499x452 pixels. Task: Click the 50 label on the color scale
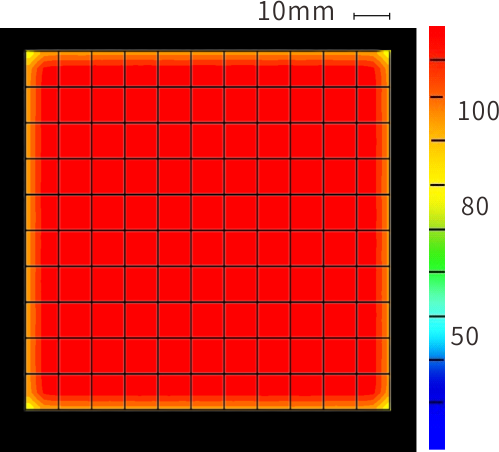[x=465, y=336]
